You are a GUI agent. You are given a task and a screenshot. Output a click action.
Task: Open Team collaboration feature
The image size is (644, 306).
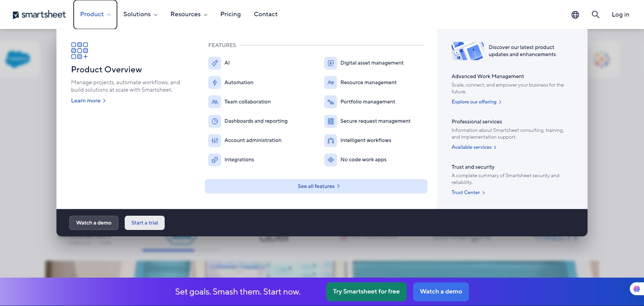(247, 102)
